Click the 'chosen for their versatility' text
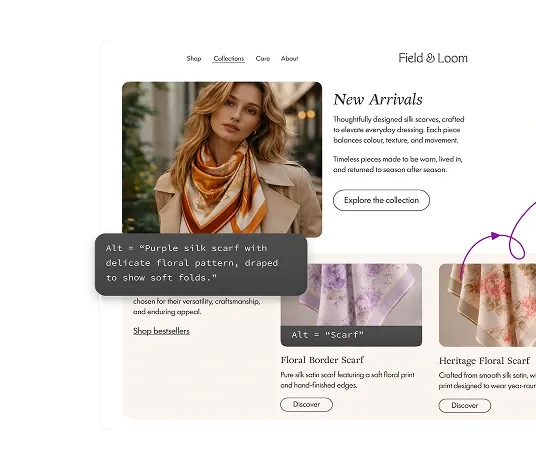Screen dimensions: 536x470 coord(197,306)
